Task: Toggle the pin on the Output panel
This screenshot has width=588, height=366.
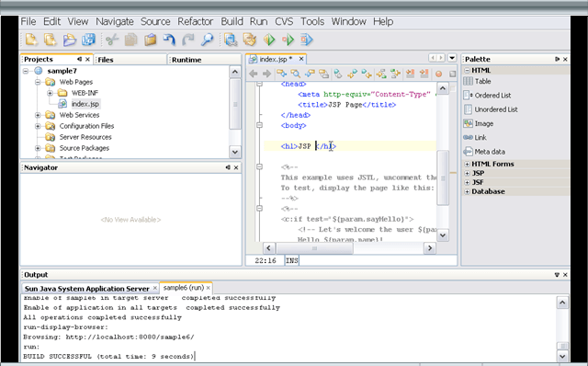Action: tap(557, 275)
